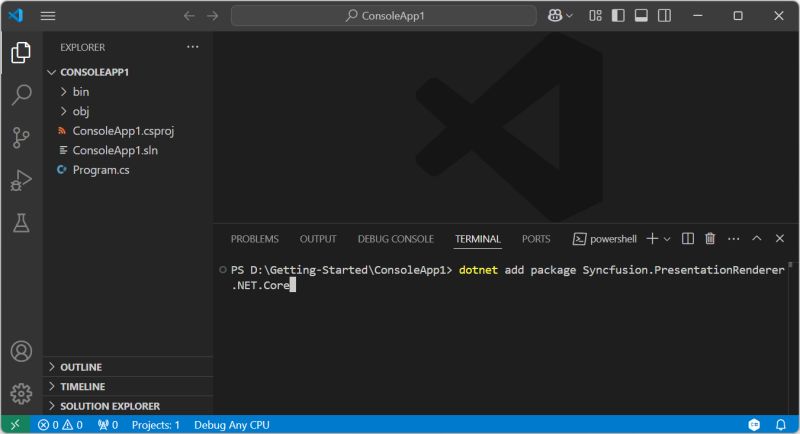
Task: Open the Explorer view in activity bar
Action: point(21,53)
